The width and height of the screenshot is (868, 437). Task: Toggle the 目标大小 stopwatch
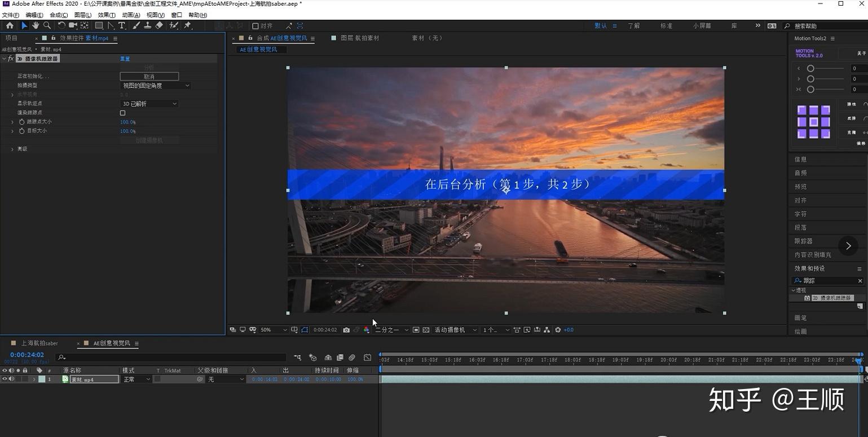tap(21, 131)
